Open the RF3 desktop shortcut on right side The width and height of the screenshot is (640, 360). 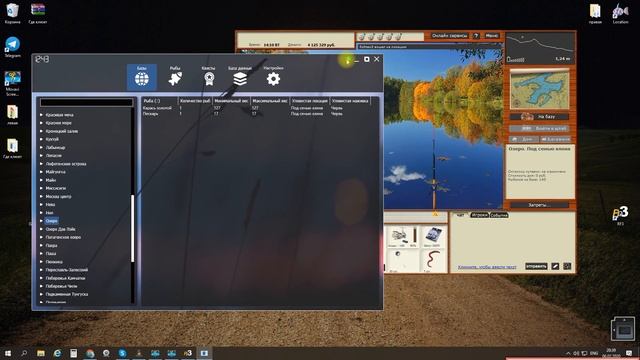pos(620,216)
